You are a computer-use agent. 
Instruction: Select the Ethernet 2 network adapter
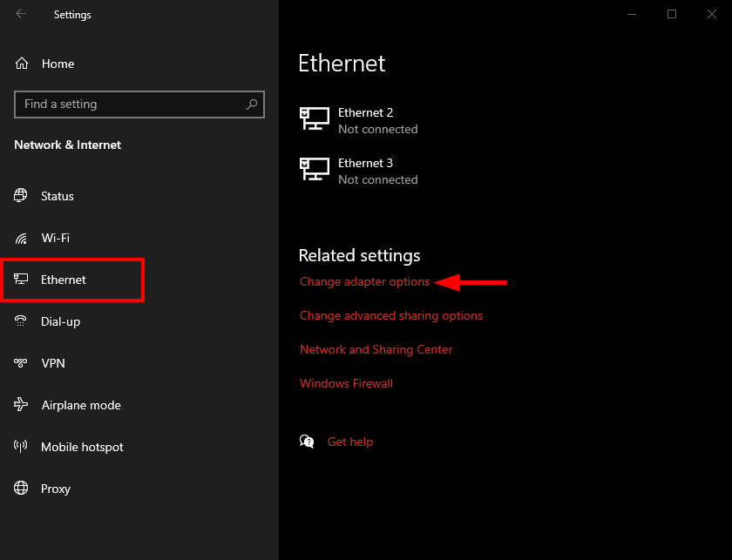pos(365,120)
